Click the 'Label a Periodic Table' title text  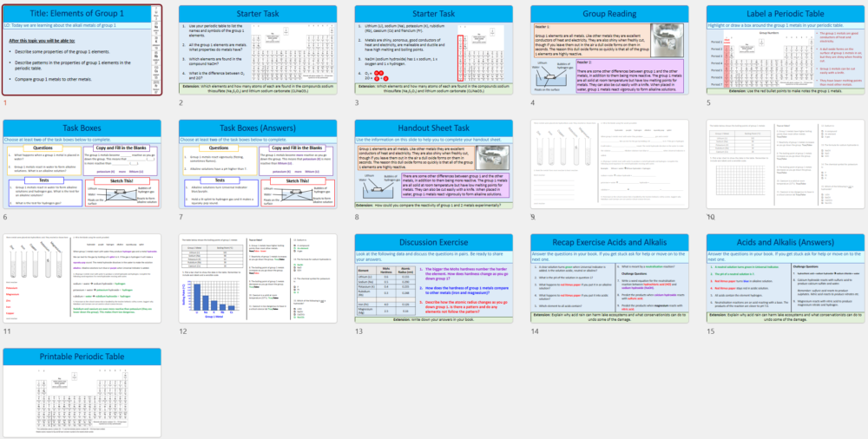(785, 14)
